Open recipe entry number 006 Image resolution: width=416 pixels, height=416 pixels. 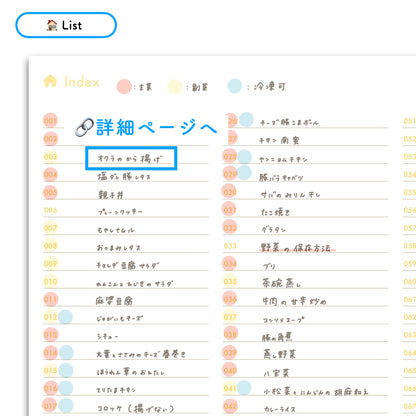point(120,212)
